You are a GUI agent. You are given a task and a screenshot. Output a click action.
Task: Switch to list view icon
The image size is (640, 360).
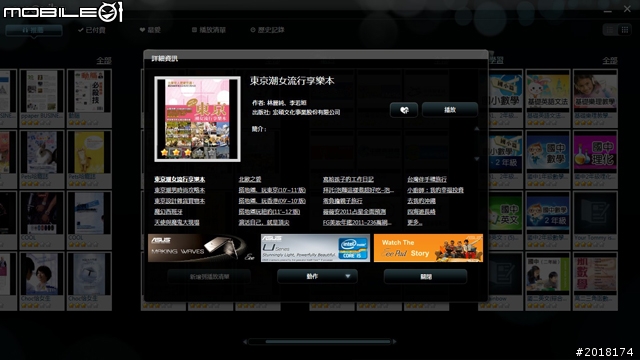[610, 30]
